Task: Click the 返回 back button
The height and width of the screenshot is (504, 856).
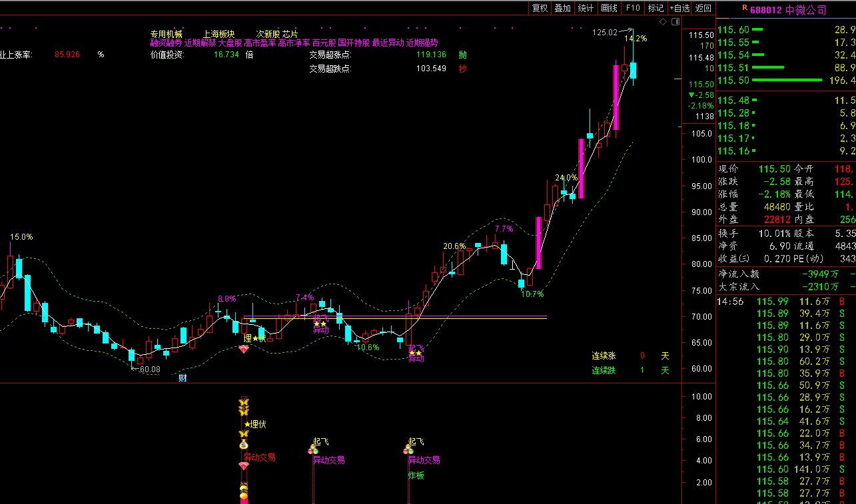Action: tap(703, 8)
